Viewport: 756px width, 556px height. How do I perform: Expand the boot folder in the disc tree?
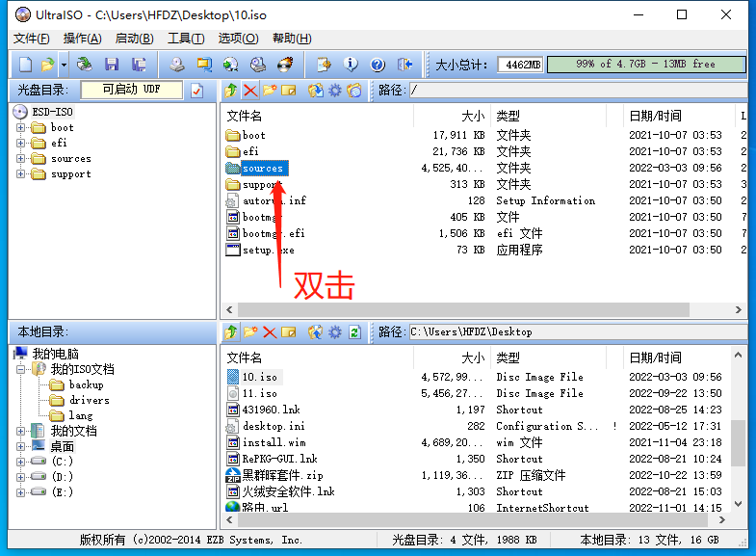pos(20,128)
